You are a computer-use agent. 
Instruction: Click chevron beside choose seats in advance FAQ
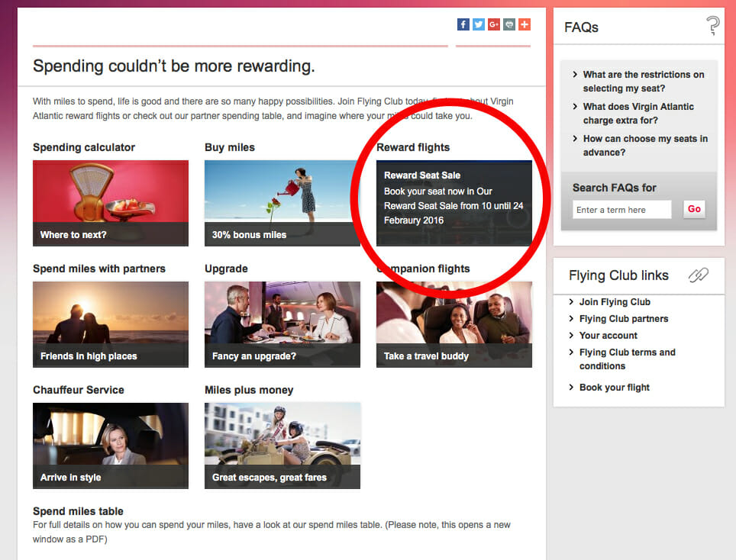click(x=575, y=138)
